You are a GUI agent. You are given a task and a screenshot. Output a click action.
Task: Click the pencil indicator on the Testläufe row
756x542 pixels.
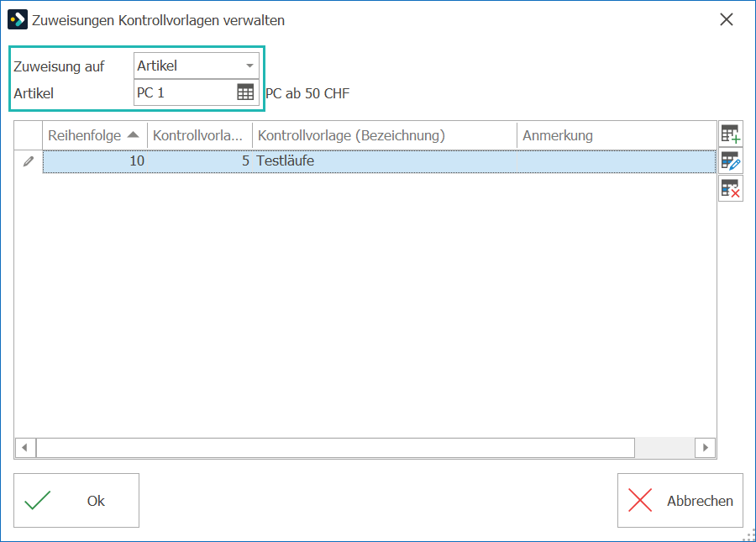29,161
